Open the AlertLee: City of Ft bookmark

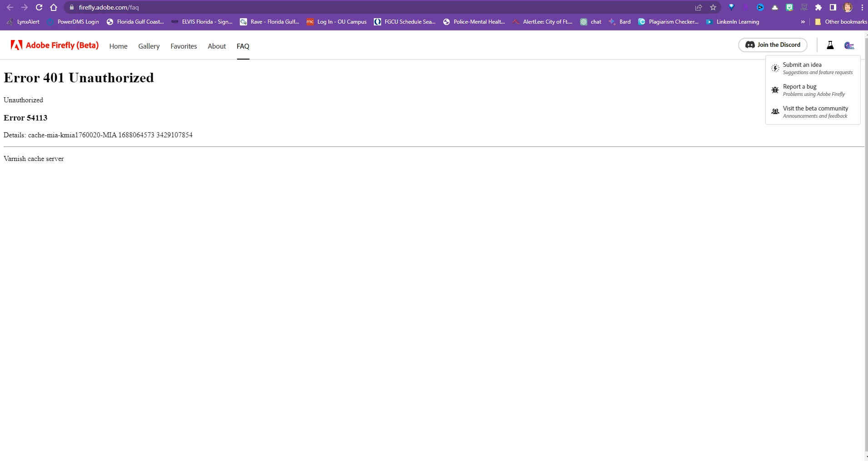point(543,22)
